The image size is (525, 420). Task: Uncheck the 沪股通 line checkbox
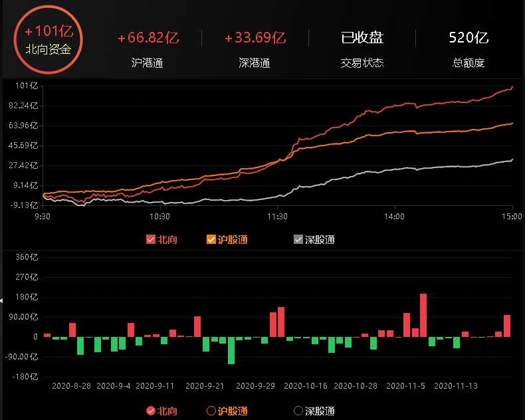click(211, 239)
